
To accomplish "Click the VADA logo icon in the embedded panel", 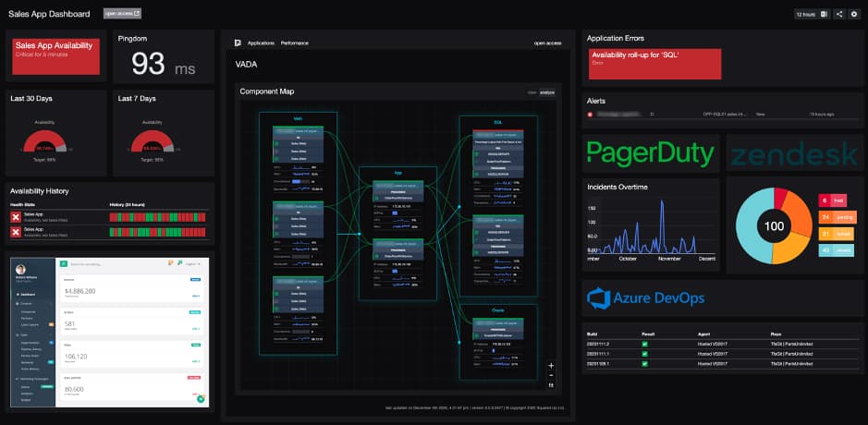I will tap(238, 43).
